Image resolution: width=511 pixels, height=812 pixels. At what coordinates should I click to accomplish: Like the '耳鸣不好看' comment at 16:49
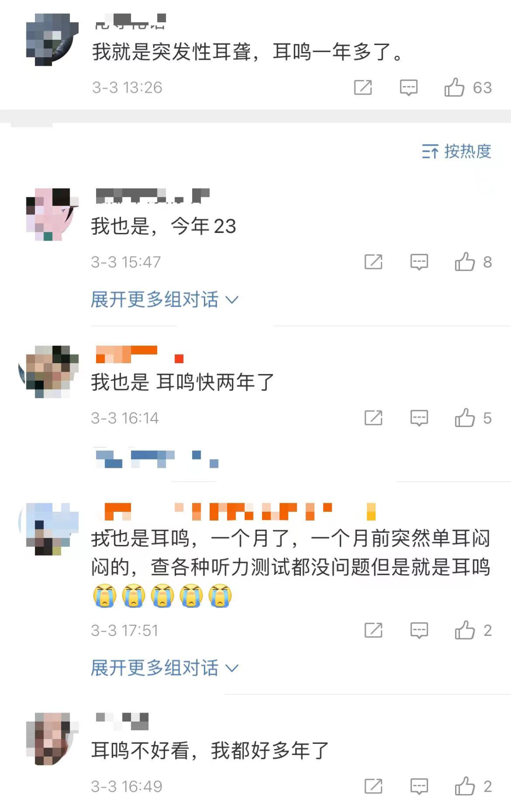pyautogui.click(x=473, y=786)
